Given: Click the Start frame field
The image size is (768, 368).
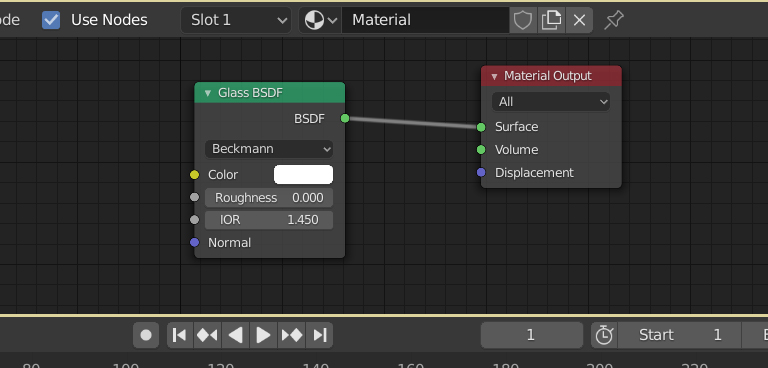Looking at the screenshot, I should coord(679,335).
